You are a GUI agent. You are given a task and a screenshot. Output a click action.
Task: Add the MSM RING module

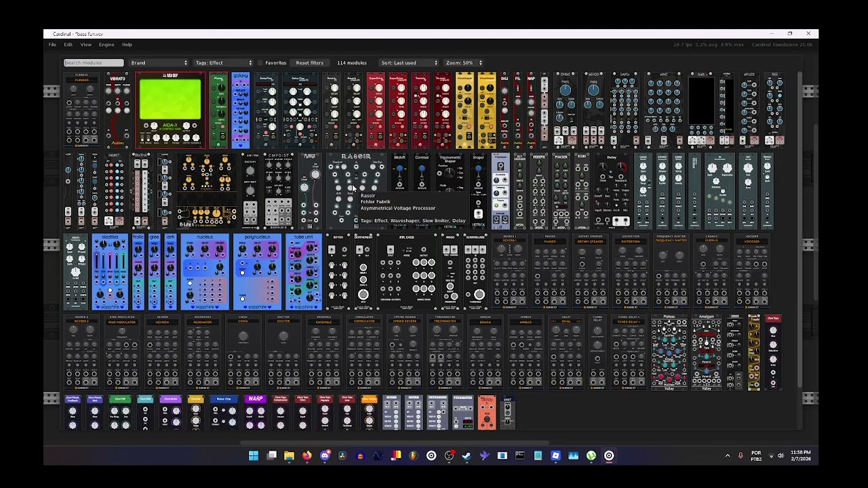coord(582,190)
